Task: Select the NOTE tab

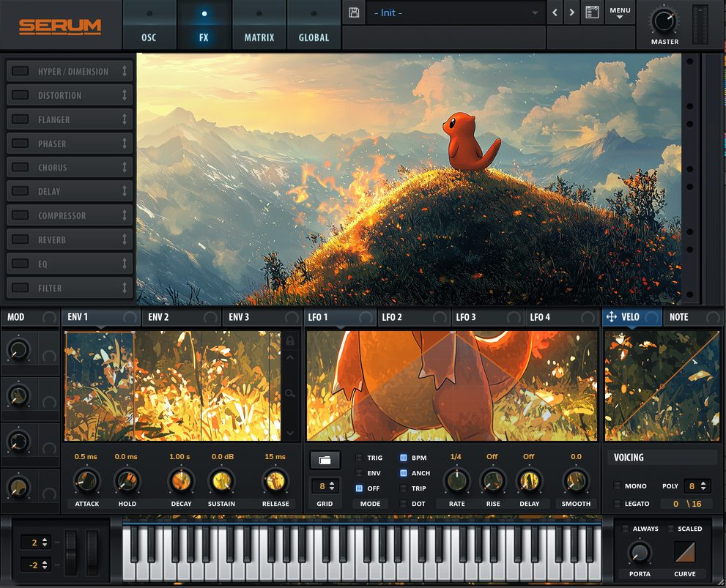Action: pos(694,317)
